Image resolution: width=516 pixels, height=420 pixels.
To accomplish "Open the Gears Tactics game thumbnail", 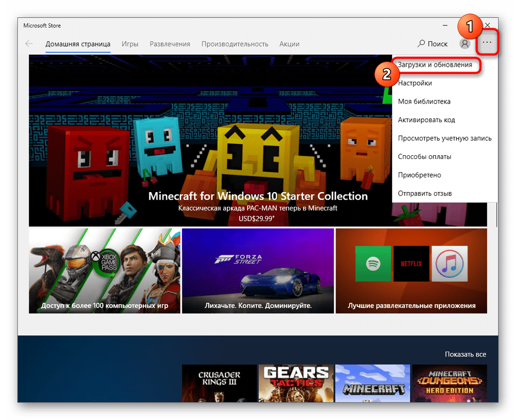I will [296, 383].
